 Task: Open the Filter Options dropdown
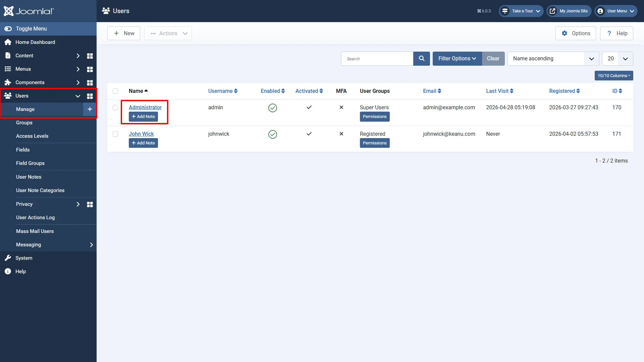coord(457,58)
